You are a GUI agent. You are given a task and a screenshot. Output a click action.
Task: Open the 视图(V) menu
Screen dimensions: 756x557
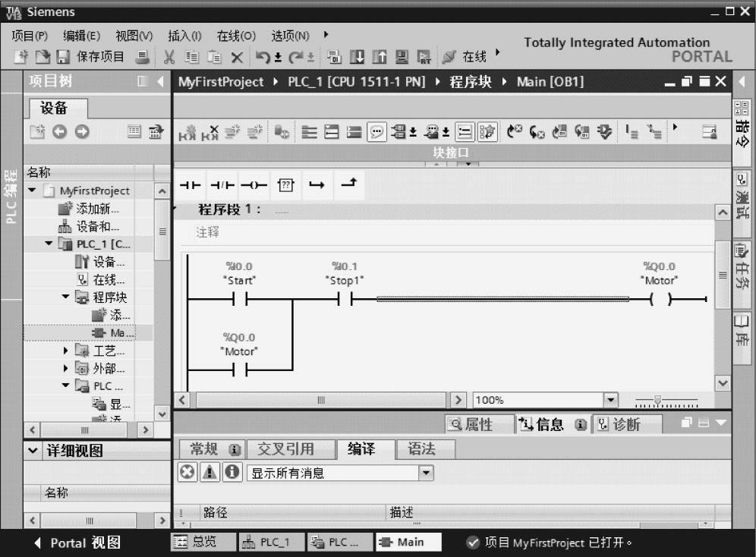(x=134, y=36)
